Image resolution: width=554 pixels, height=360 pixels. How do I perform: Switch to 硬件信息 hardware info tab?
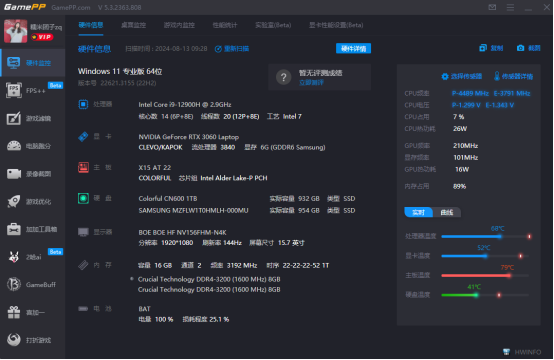[91, 25]
